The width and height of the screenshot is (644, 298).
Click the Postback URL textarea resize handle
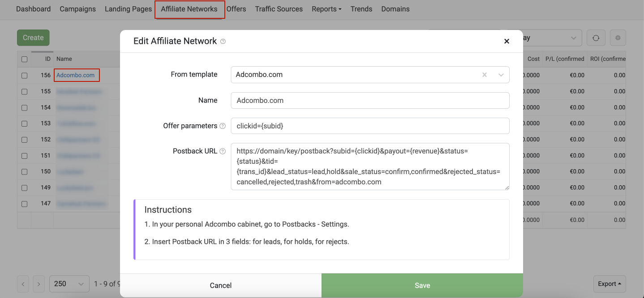click(507, 187)
